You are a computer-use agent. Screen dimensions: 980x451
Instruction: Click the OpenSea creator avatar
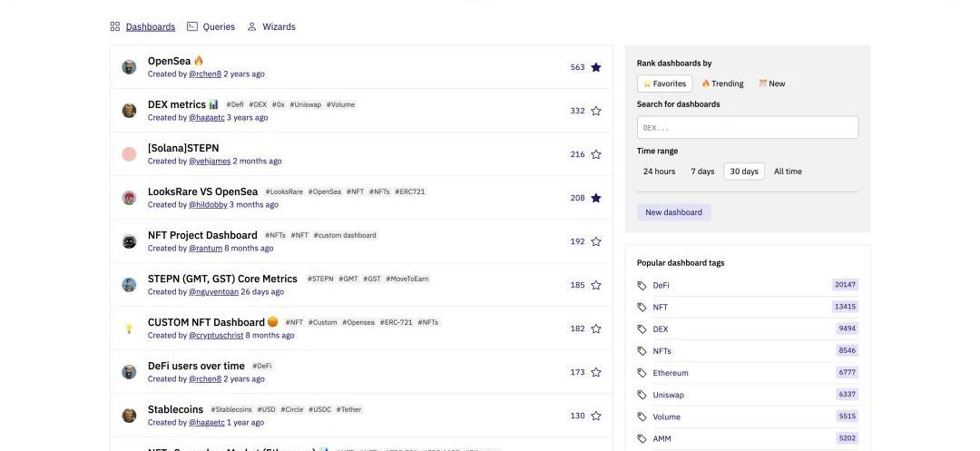point(130,67)
